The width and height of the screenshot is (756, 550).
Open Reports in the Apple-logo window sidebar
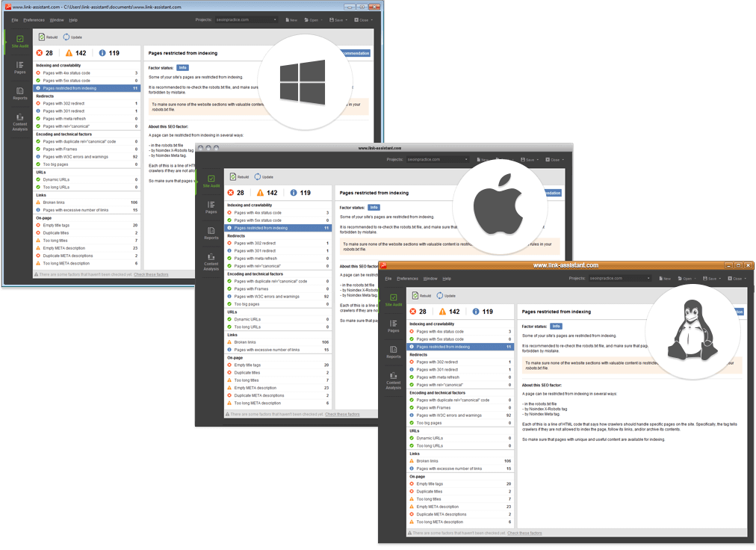point(211,233)
